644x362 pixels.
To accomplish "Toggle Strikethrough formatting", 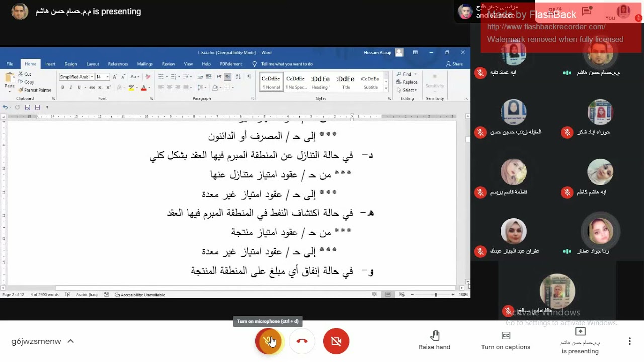I will click(x=92, y=87).
